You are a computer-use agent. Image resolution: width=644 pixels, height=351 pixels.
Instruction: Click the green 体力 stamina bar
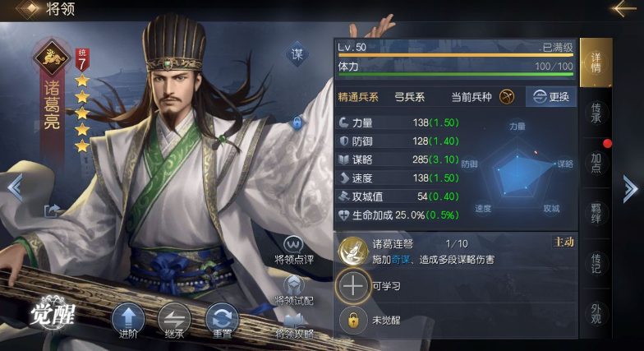[x=455, y=74]
